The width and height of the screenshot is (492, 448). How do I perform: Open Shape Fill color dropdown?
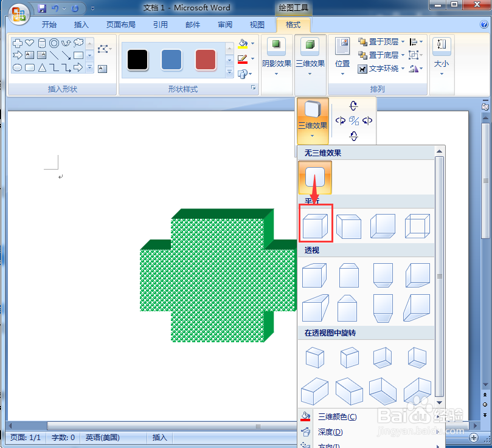pyautogui.click(x=252, y=43)
